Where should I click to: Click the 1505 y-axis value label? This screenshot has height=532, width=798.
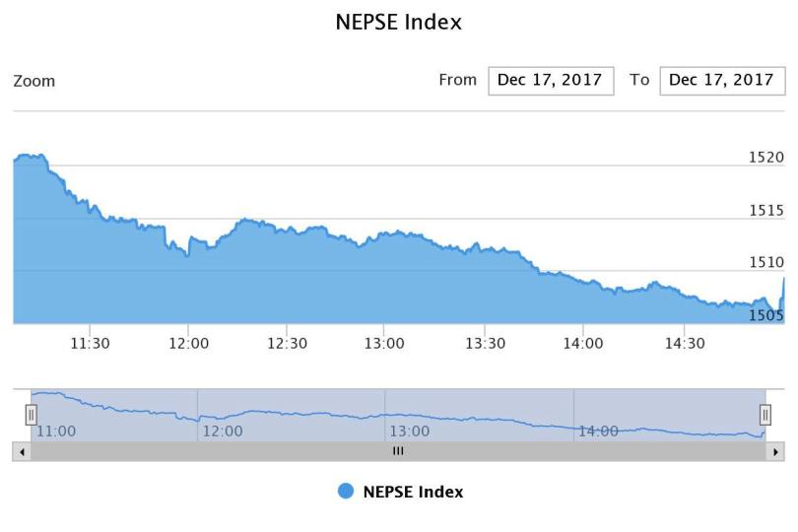765,315
